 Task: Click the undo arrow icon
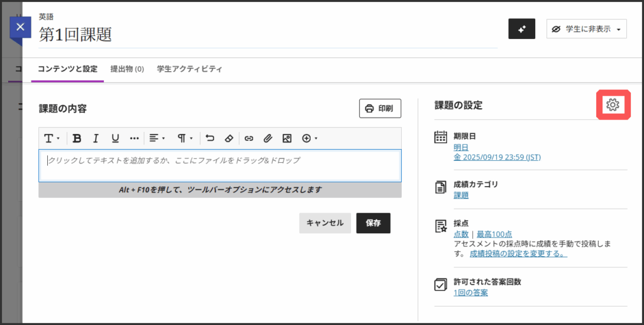210,138
